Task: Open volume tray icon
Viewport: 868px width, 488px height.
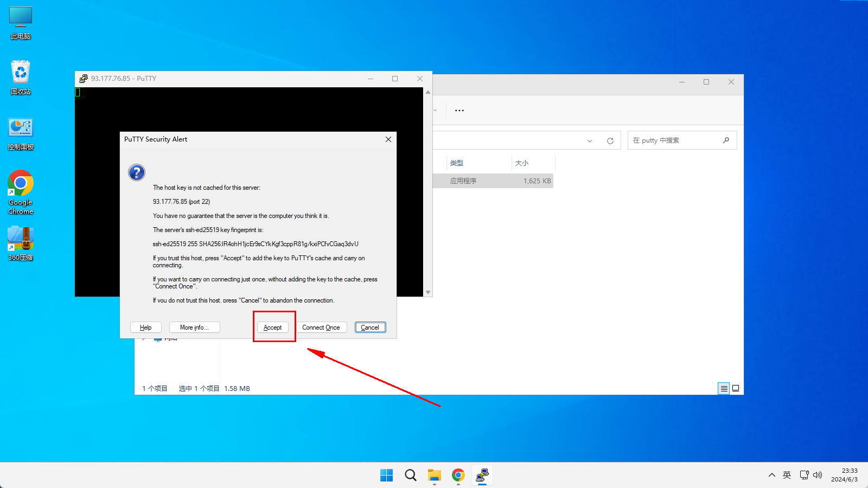Action: pyautogui.click(x=818, y=475)
